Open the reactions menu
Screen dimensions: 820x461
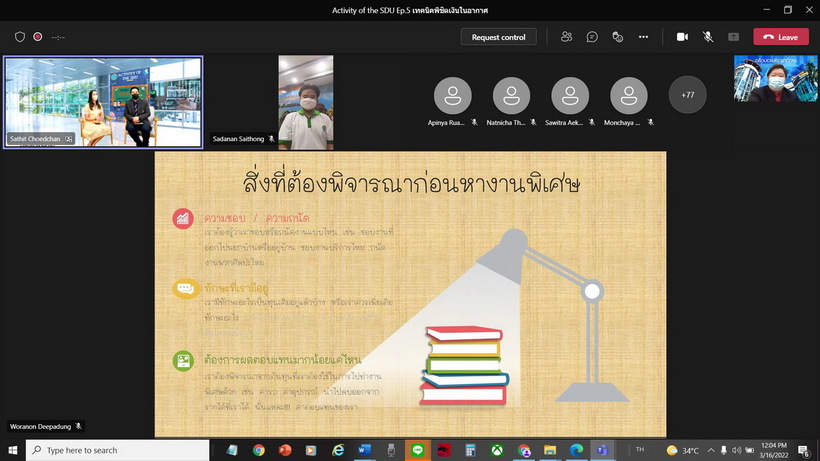(x=618, y=37)
